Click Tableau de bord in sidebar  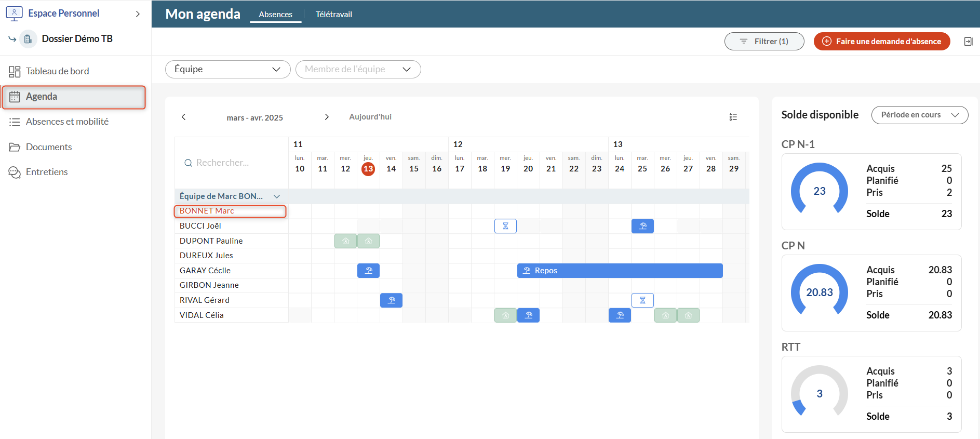57,71
